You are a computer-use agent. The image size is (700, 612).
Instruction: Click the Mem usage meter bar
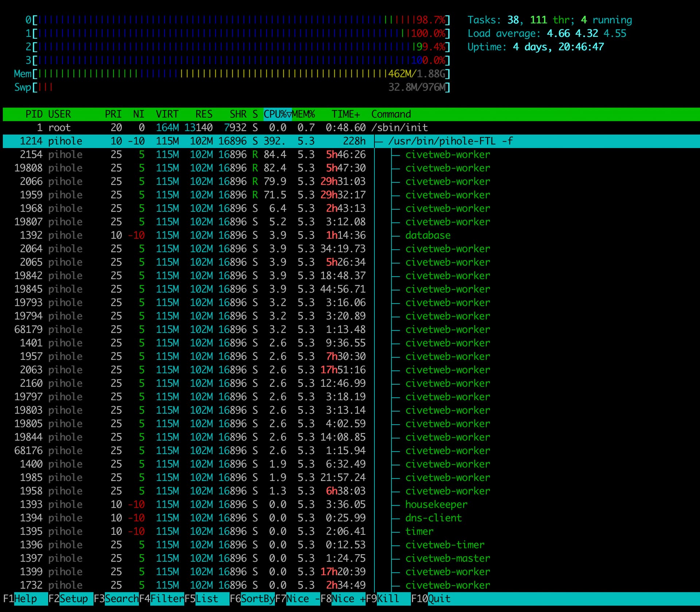coord(241,74)
